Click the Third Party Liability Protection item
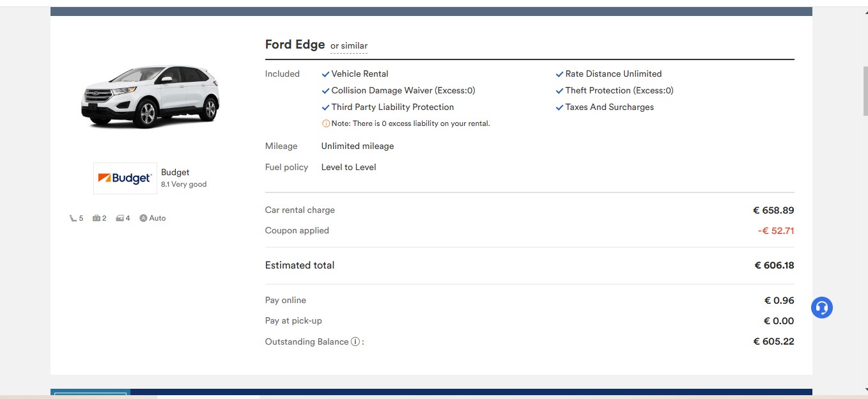The height and width of the screenshot is (399, 868). (392, 107)
